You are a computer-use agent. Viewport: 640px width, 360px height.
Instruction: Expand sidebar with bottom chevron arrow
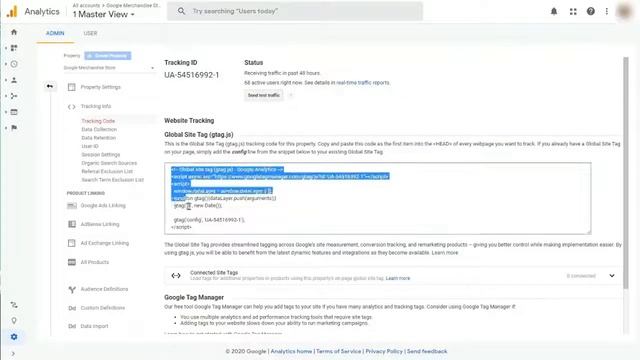click(x=13, y=353)
